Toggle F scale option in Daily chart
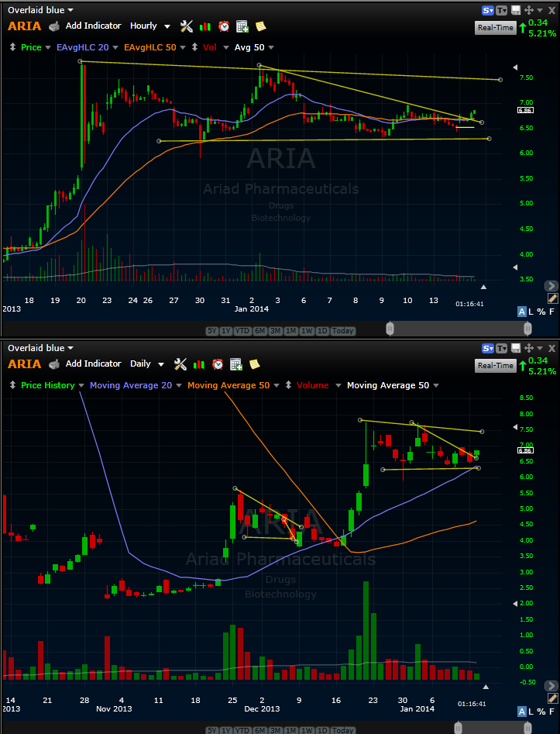The image size is (560, 734). coord(552,712)
